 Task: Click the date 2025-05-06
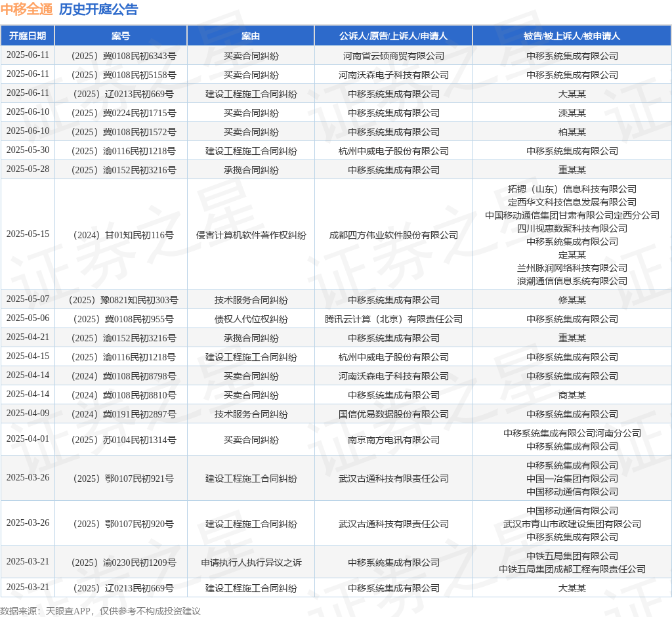pos(28,318)
